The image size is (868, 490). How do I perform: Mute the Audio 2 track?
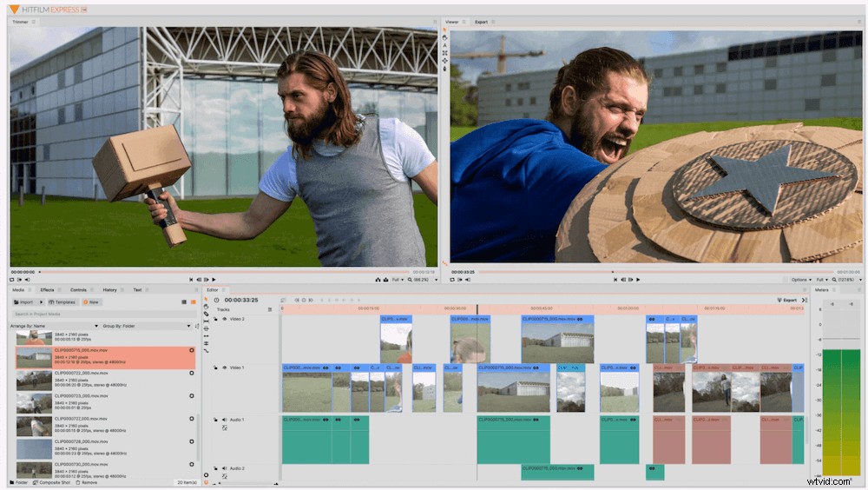[224, 468]
